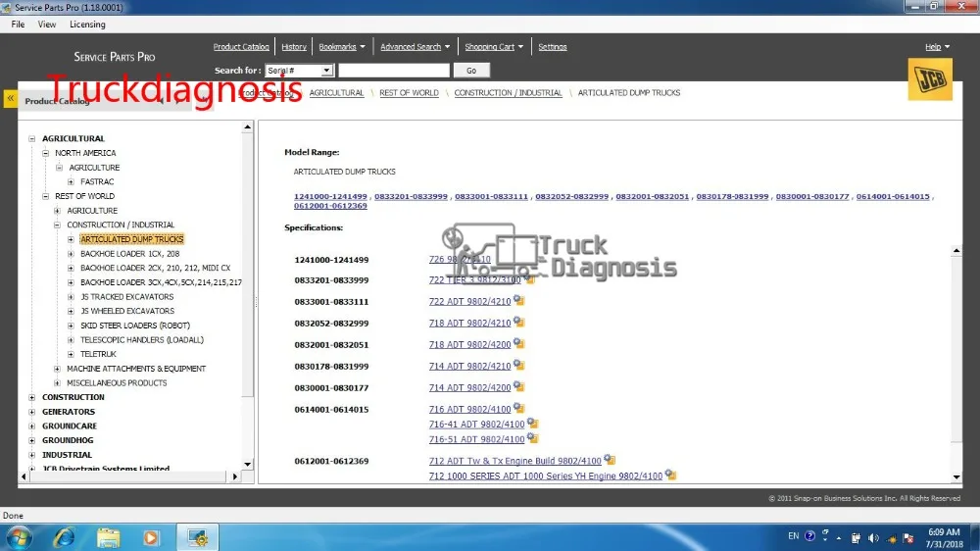The image size is (980, 551).
Task: Click the AGRICULTURAL breadcrumb link
Action: [x=336, y=92]
